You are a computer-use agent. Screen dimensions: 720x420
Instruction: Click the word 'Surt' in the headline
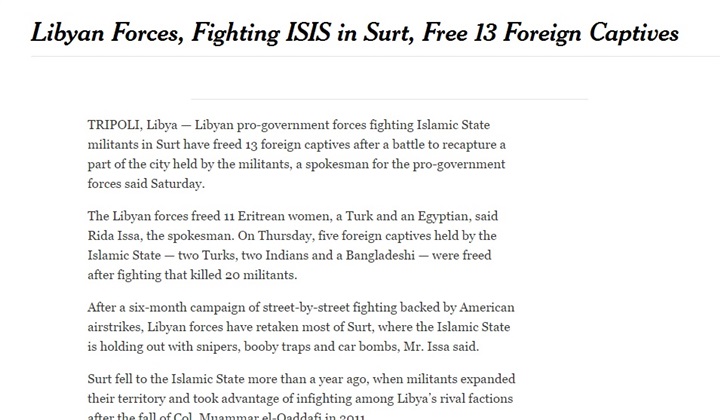388,32
